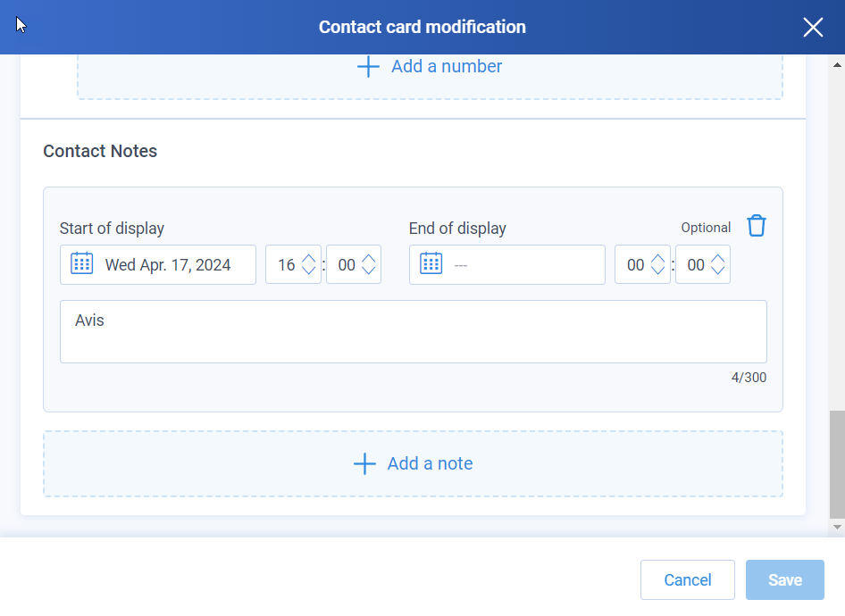Decrease the end of display hour

pyautogui.click(x=658, y=270)
